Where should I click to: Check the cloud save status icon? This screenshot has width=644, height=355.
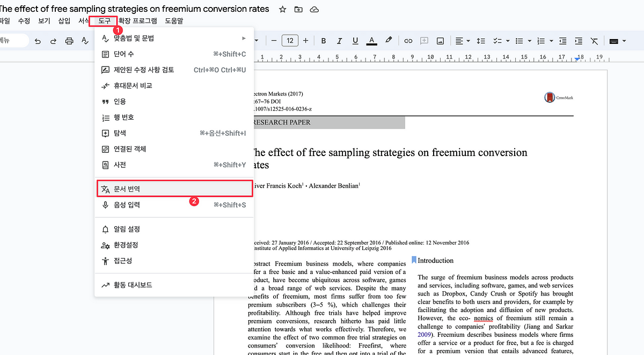tap(314, 9)
